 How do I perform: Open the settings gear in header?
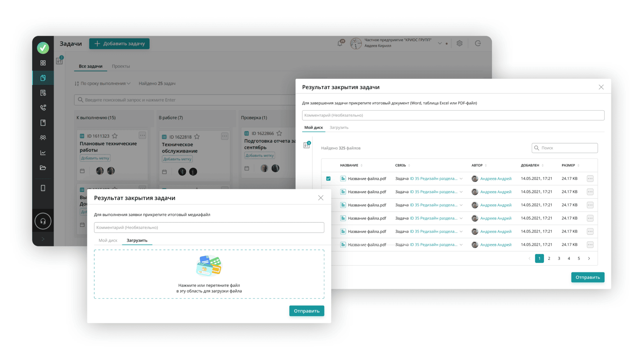[x=460, y=43]
